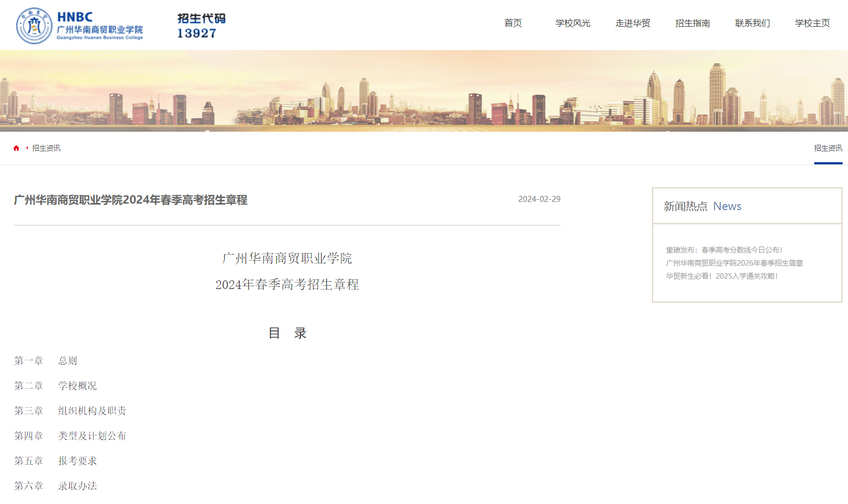This screenshot has height=504, width=848.
Task: Click the red home icon in breadcrumb
Action: (16, 147)
